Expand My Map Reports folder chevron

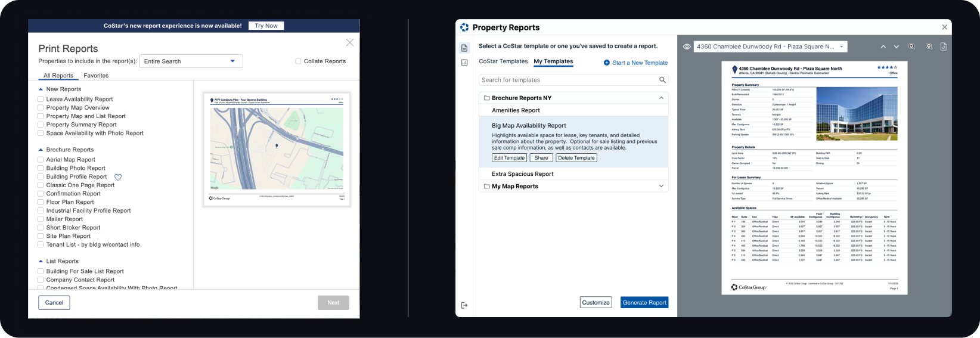(x=661, y=187)
